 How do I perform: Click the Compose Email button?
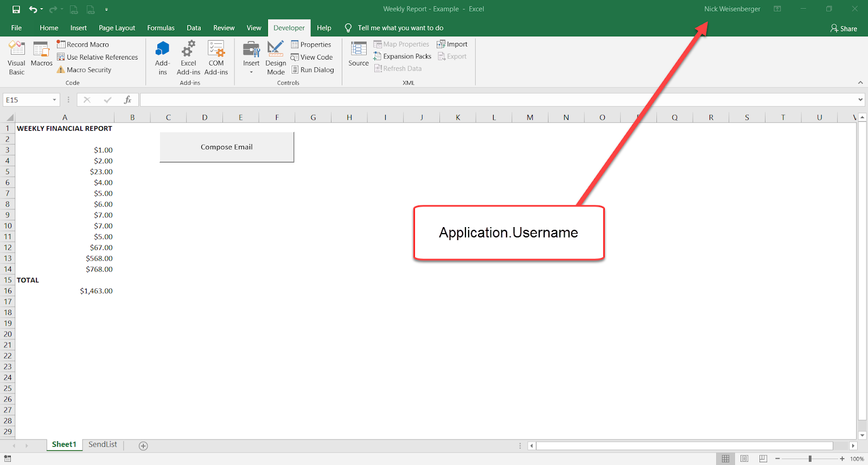pyautogui.click(x=227, y=147)
